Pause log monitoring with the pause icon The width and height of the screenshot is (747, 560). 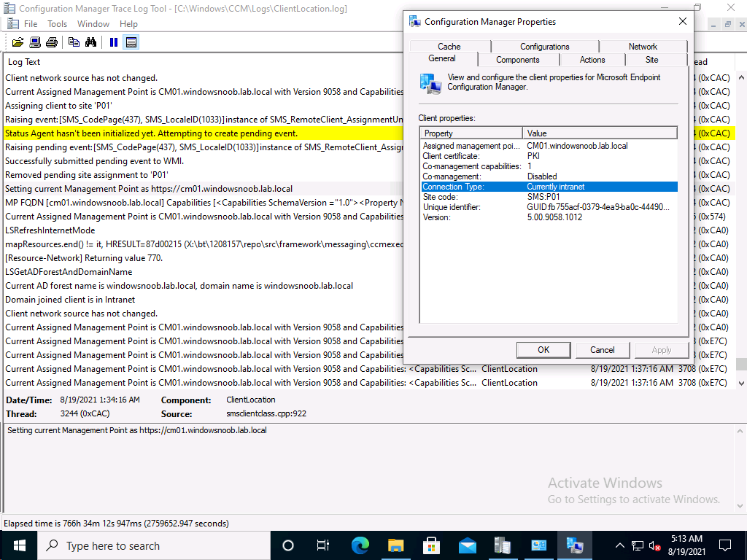pos(113,42)
